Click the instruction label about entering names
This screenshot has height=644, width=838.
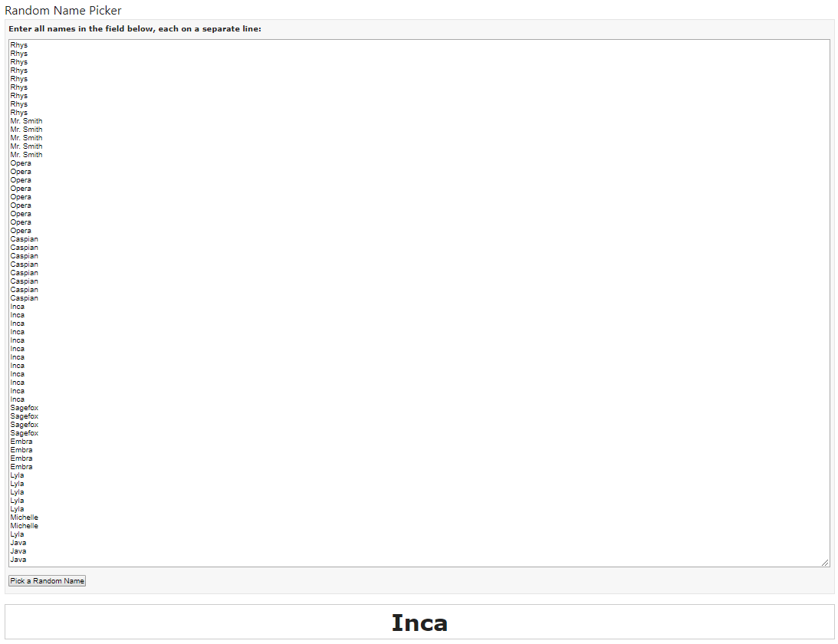pos(135,29)
